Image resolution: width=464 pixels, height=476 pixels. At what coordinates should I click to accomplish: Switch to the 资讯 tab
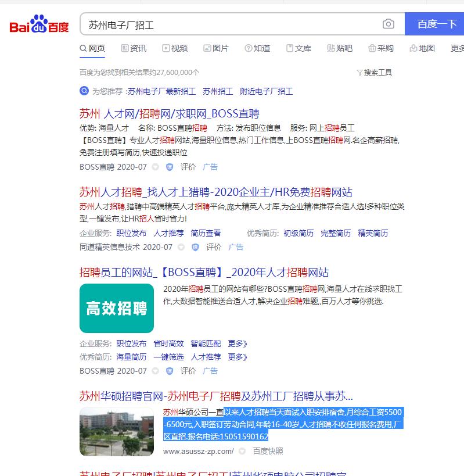134,48
